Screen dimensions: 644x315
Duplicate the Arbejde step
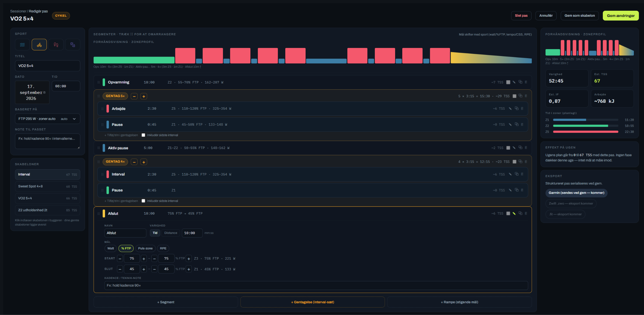click(517, 108)
